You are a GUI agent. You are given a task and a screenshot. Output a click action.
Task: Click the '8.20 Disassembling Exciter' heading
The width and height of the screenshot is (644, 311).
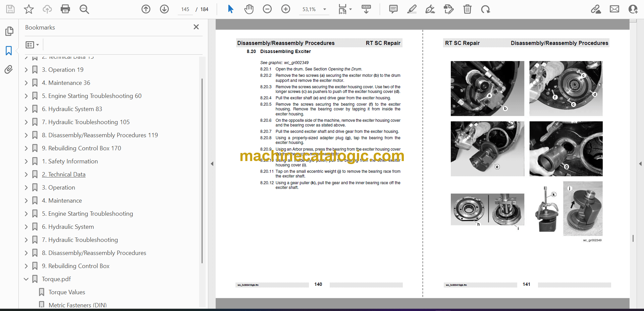point(279,51)
